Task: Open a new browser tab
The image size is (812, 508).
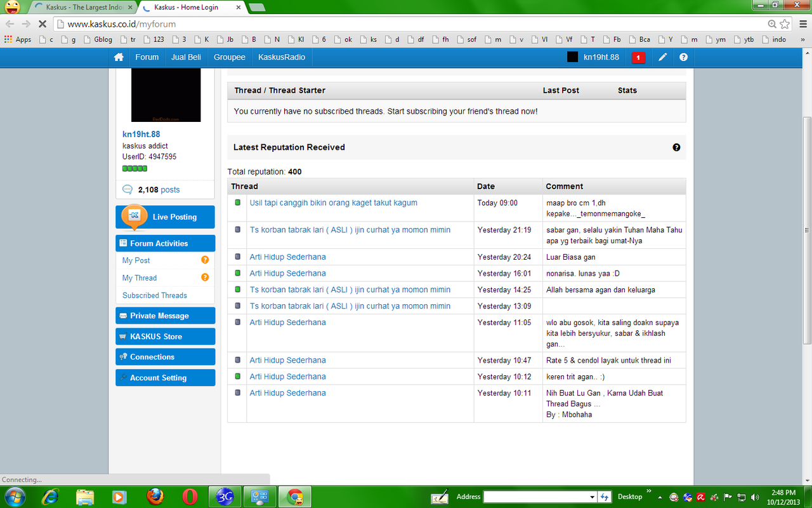Action: coord(256,8)
